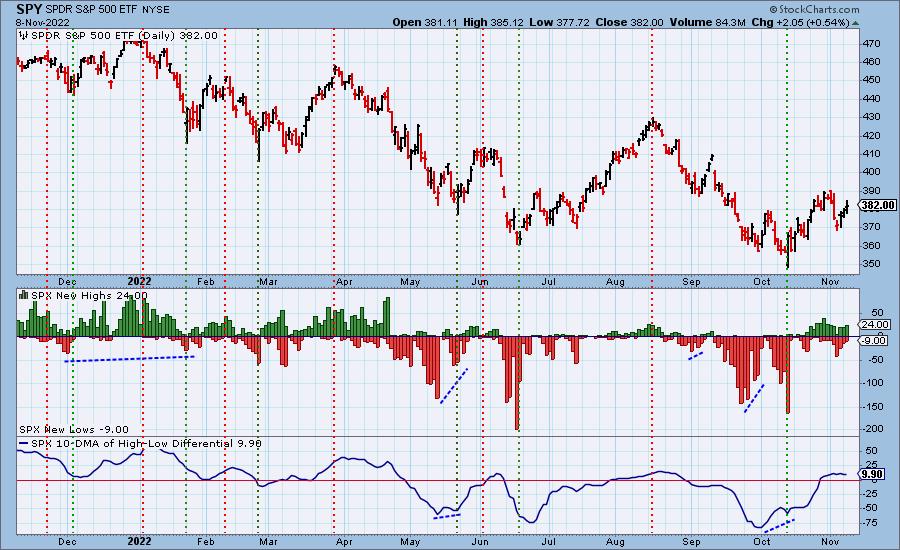The width and height of the screenshot is (900, 550).
Task: Click the Oct label under the price panel
Action: point(762,282)
